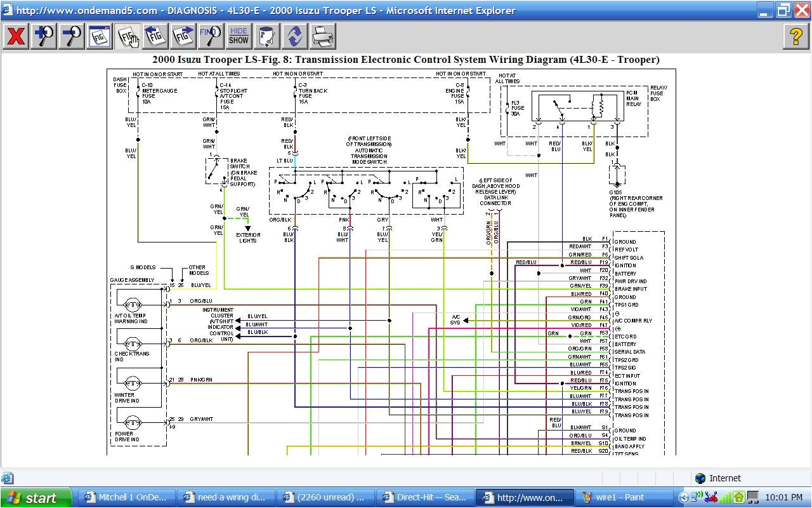Click the fit figure to window icon
812x508 pixels.
[x=100, y=36]
